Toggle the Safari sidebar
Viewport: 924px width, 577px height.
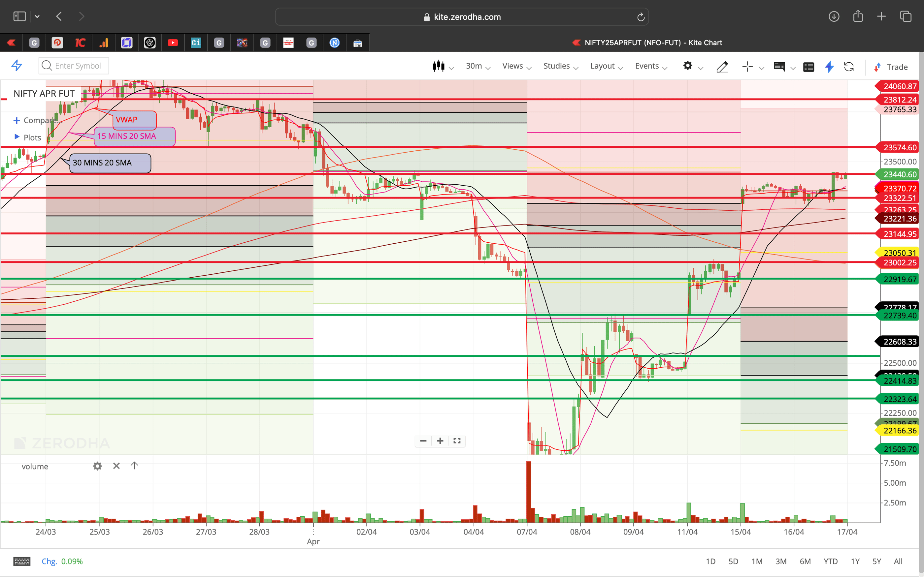click(19, 16)
